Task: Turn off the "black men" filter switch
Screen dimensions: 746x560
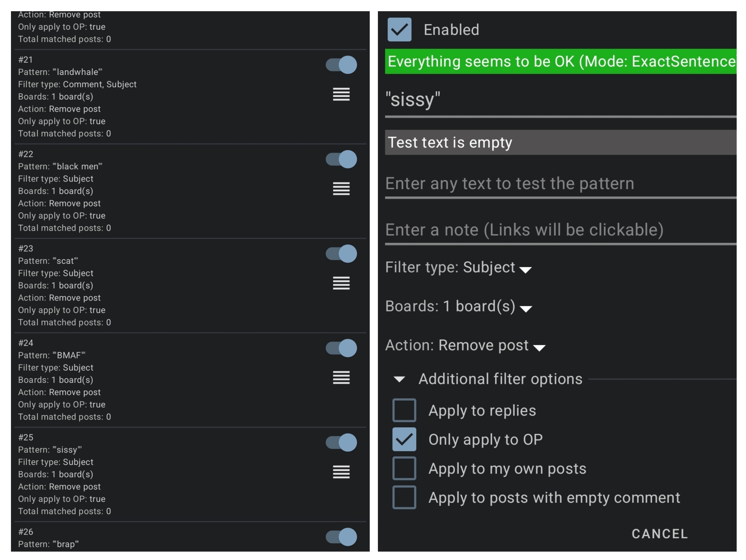Action: (341, 159)
